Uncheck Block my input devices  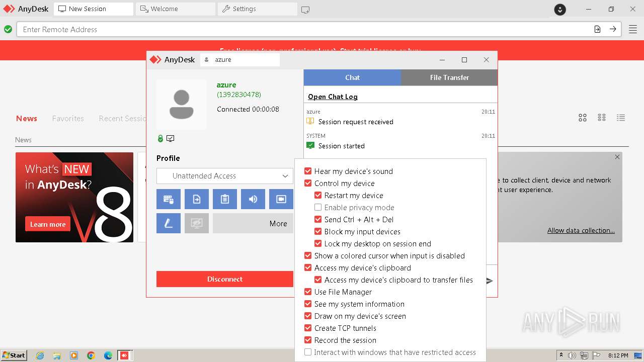pyautogui.click(x=318, y=231)
